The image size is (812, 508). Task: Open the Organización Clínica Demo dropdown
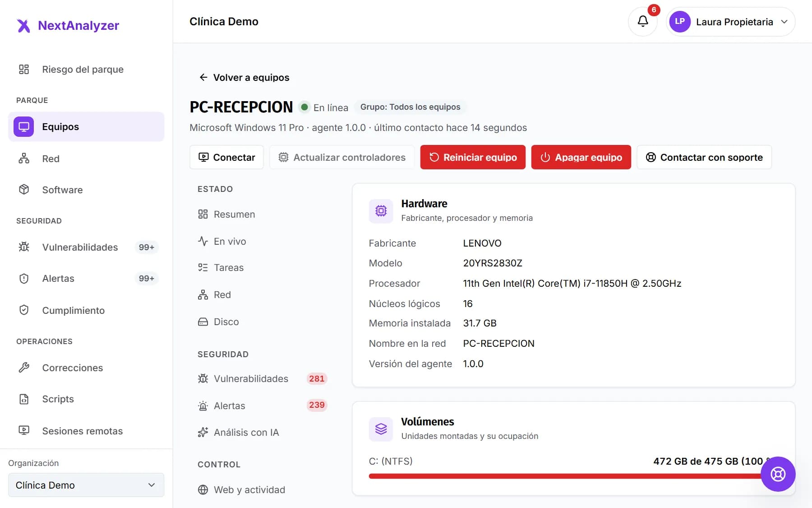pyautogui.click(x=86, y=485)
